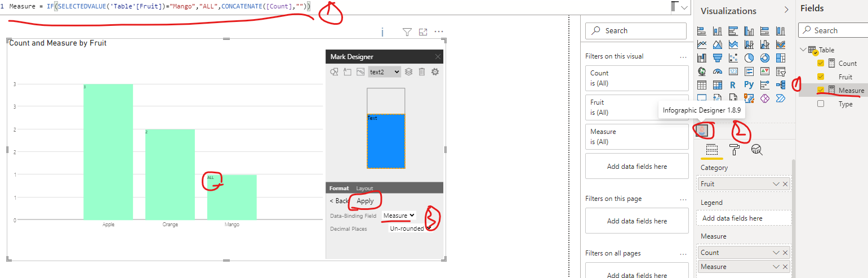Screen dimensions: 868x278
Task: Pick the Treemap visualization
Action: (x=781, y=58)
